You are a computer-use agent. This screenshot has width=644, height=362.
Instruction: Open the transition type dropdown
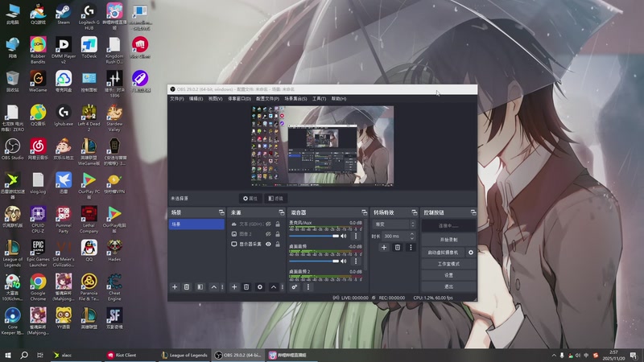394,224
